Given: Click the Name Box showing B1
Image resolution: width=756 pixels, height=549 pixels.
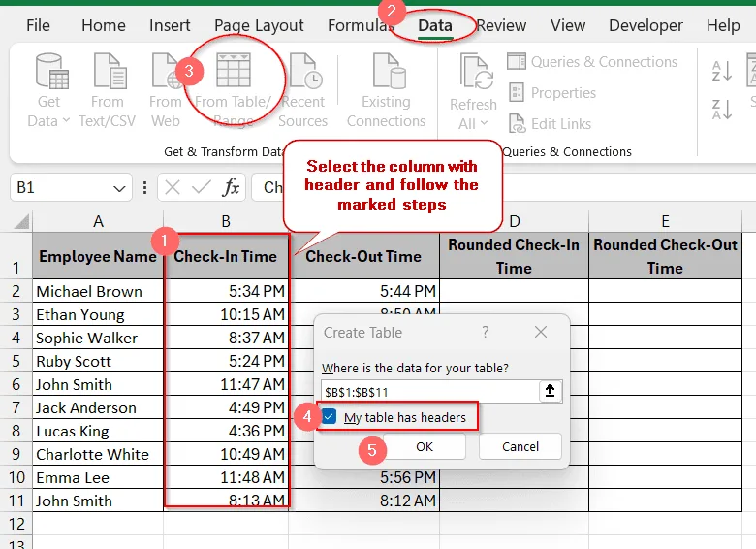Looking at the screenshot, I should point(63,187).
